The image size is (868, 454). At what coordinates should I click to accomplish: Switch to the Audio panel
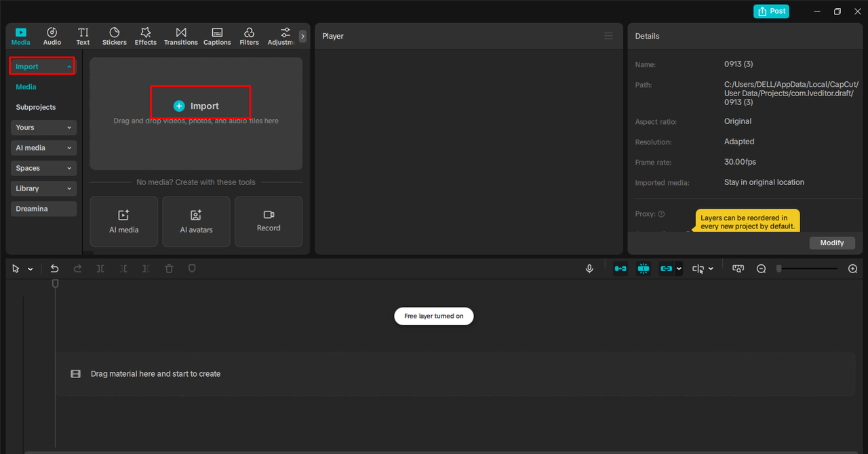tap(52, 36)
